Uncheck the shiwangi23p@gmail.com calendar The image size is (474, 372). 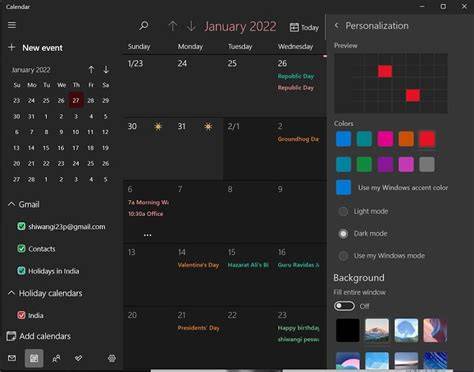[x=21, y=227]
